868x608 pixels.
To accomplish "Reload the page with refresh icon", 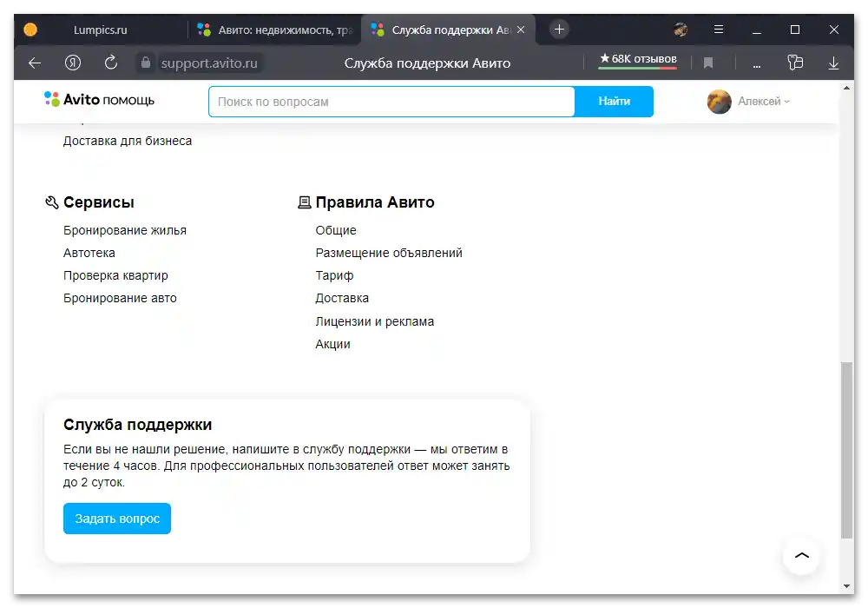I will (x=111, y=63).
